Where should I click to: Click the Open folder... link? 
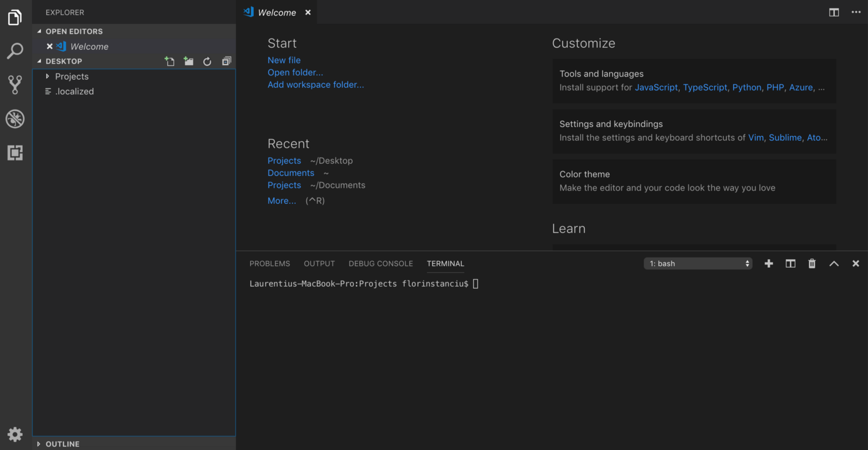[295, 73]
